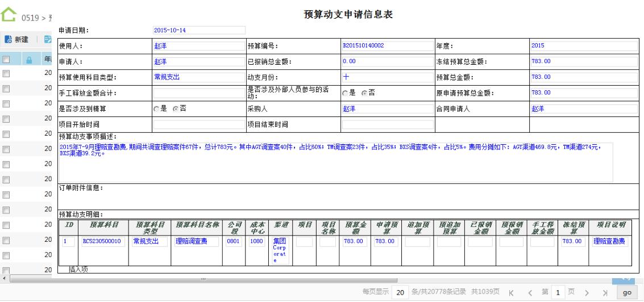
Task: Click the empty 手工释放金额 cell in detail row
Action: pyautogui.click(x=543, y=242)
